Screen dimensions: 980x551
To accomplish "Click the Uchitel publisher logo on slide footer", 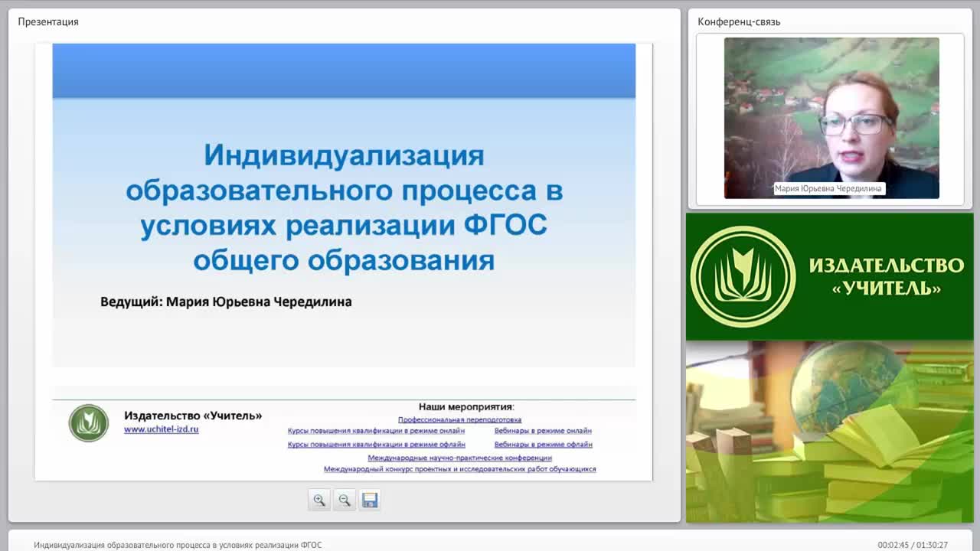I will (89, 423).
